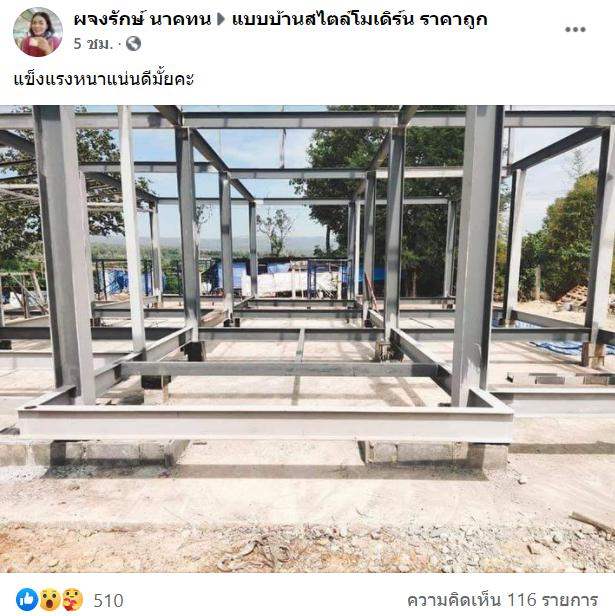
Task: Click the blue Like reaction icon
Action: (27, 600)
